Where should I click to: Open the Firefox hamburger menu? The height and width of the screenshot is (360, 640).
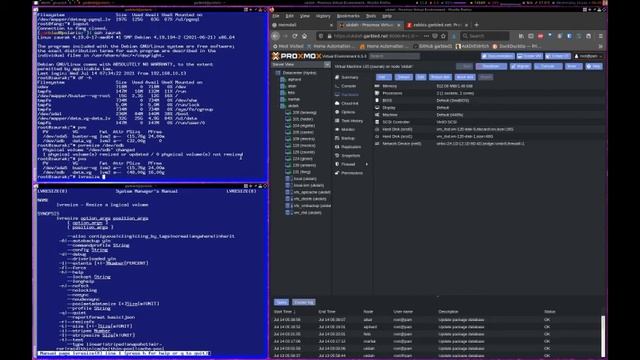coord(600,36)
